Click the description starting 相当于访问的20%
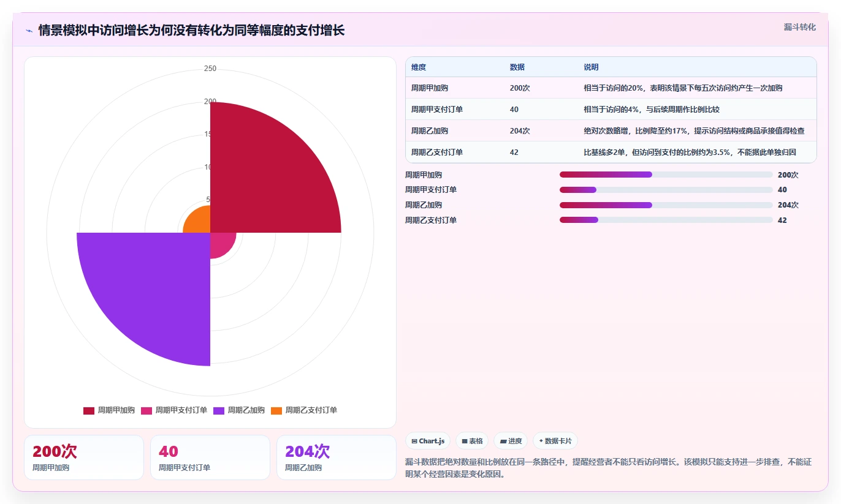841x504 pixels. coord(683,88)
